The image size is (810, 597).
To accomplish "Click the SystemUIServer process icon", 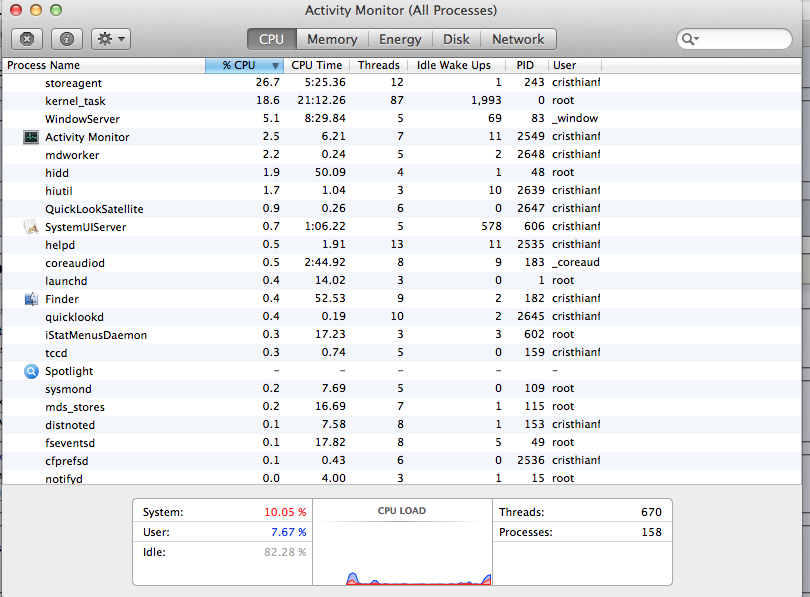I will pyautogui.click(x=31, y=227).
